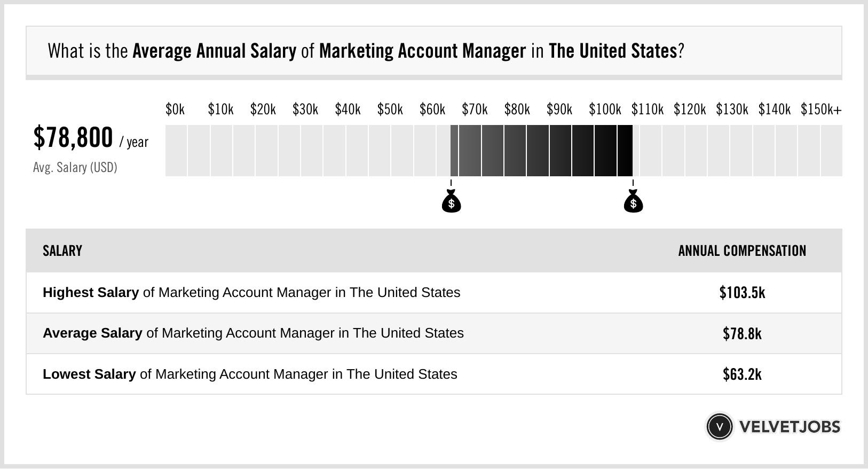Select the $150k+ scale label
Image resolution: width=868 pixels, height=469 pixels.
click(x=821, y=110)
